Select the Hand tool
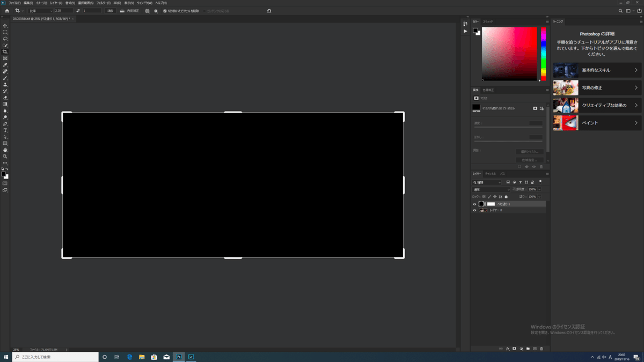The image size is (644, 362). pyautogui.click(x=5, y=150)
